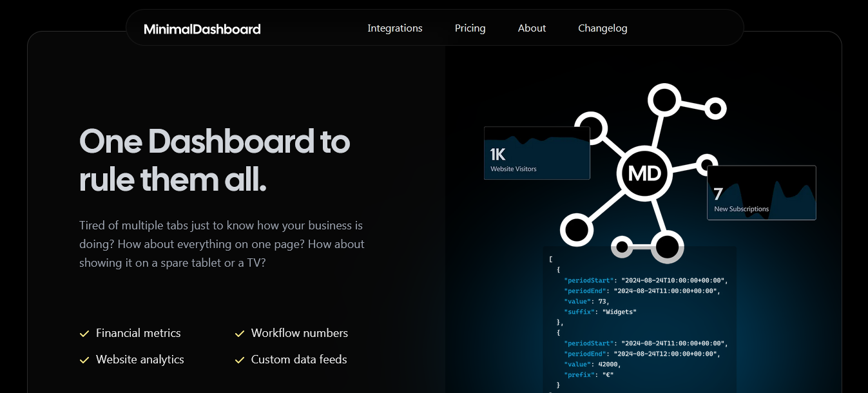Click the small node at the diagram's top right

[715, 108]
